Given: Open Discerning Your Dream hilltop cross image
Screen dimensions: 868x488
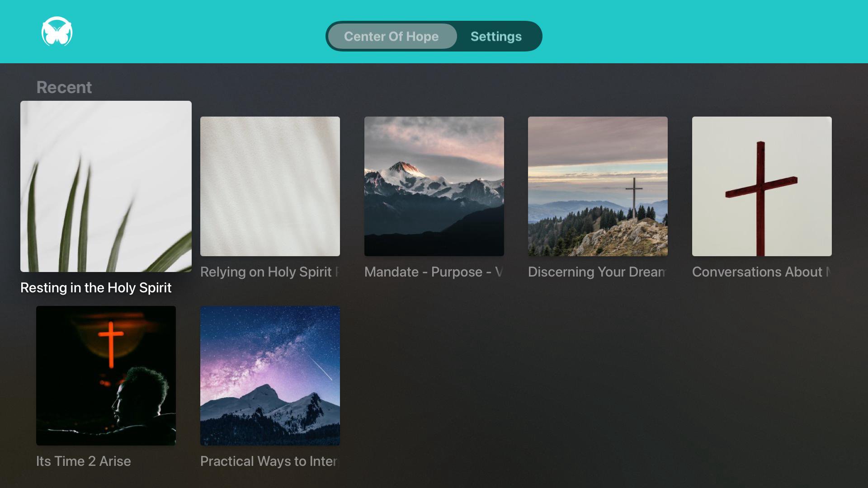Looking at the screenshot, I should click(x=598, y=186).
